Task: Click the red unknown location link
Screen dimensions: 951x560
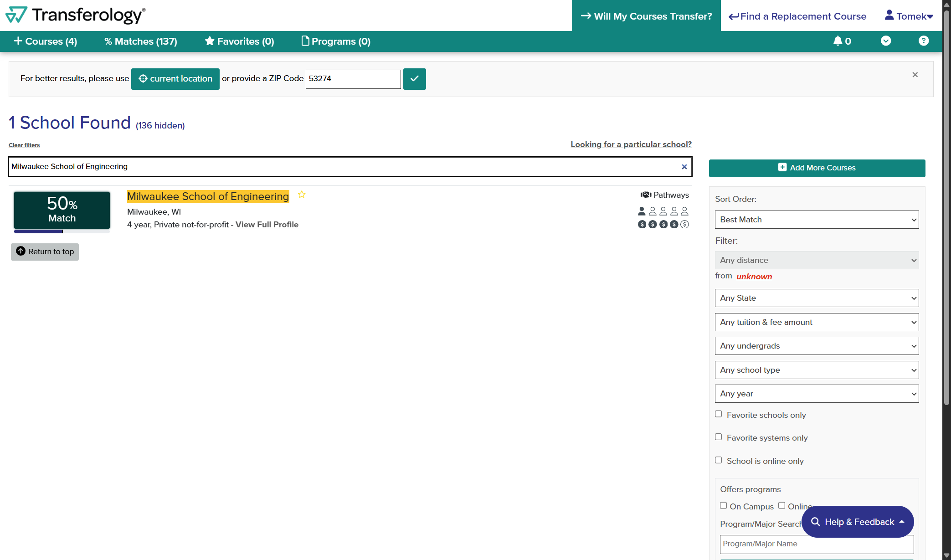Action: [x=754, y=277]
